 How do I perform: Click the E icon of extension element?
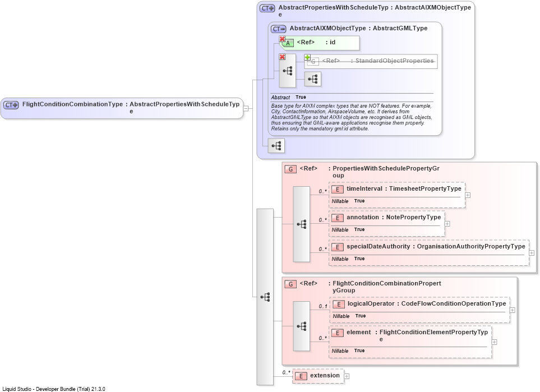[301, 376]
